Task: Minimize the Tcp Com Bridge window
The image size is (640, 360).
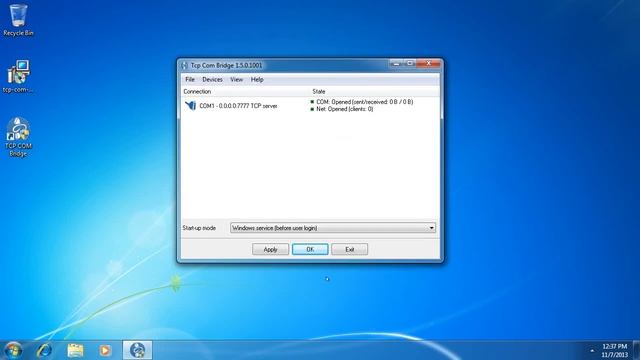Action: tap(396, 63)
